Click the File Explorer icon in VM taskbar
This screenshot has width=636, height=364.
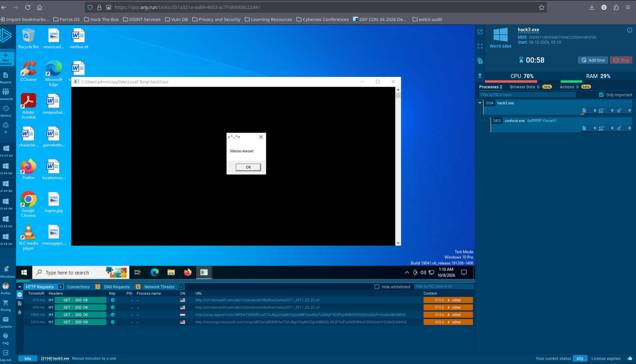[x=171, y=272]
